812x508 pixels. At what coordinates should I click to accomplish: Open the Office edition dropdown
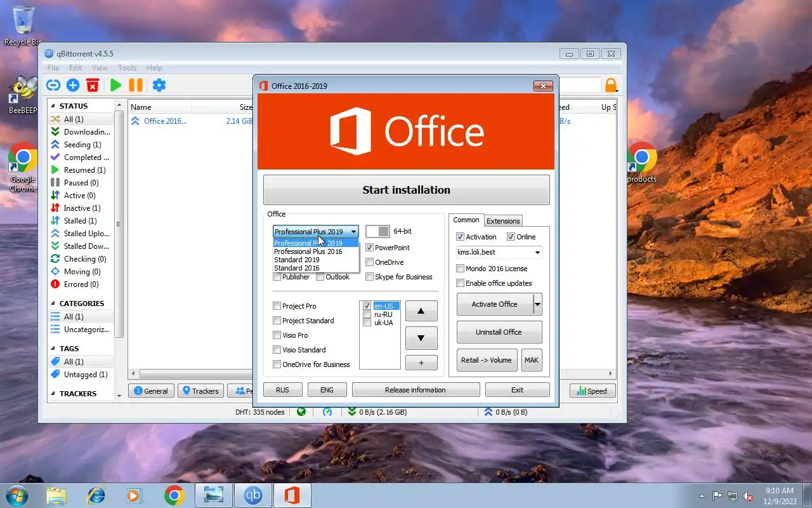pyautogui.click(x=316, y=232)
